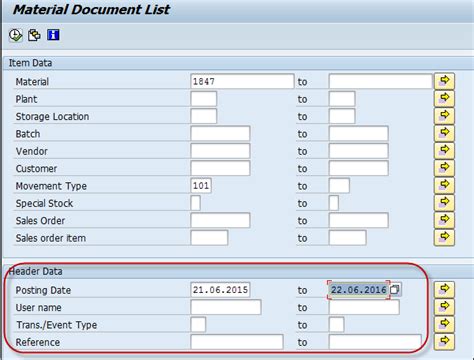
Task: Click the Storage Location from field
Action: (204, 116)
